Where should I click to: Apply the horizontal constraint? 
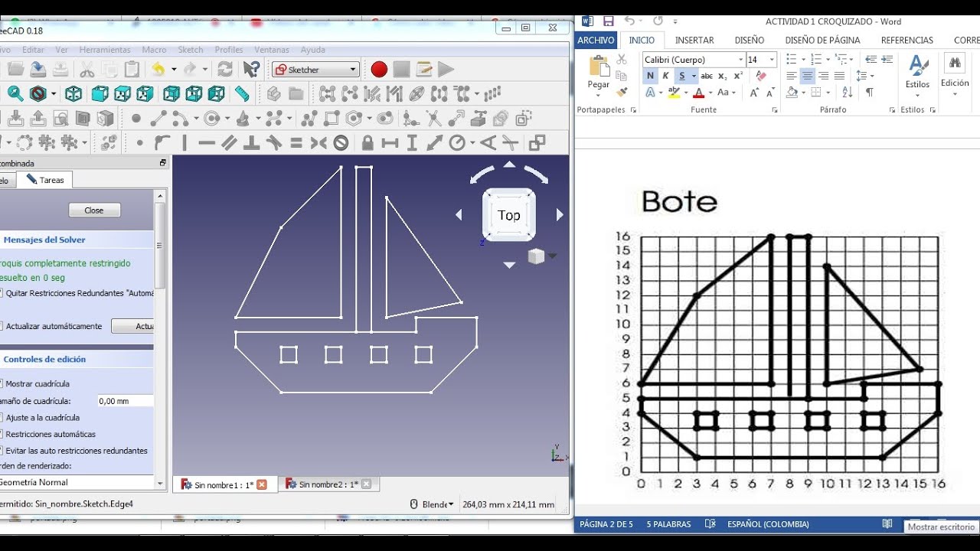[207, 142]
